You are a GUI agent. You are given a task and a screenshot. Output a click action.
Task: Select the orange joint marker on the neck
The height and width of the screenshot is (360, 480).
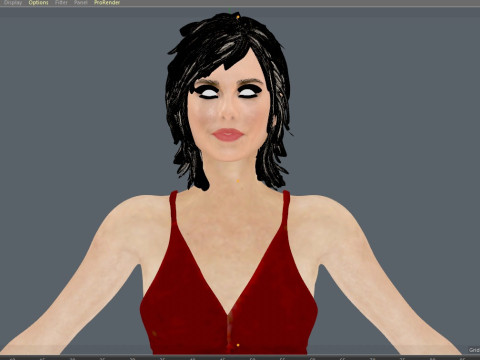point(238,181)
